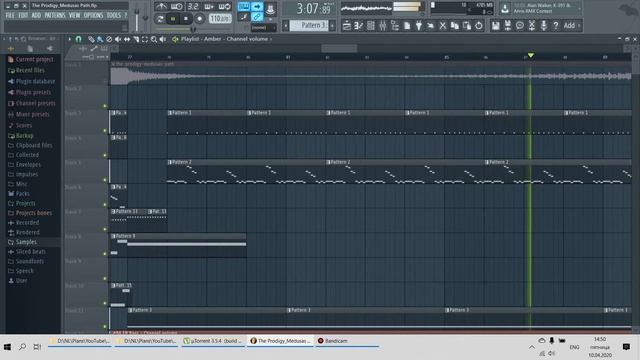640x360 pixels.
Task: Click the 110 tempo field
Action: tap(220, 19)
